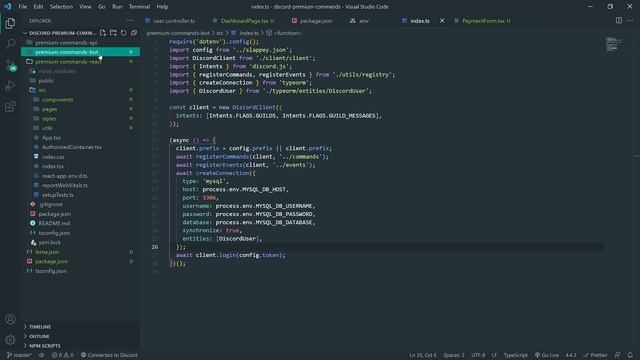Open README.md in explorer
This screenshot has width=640, height=360.
click(x=81, y=223)
